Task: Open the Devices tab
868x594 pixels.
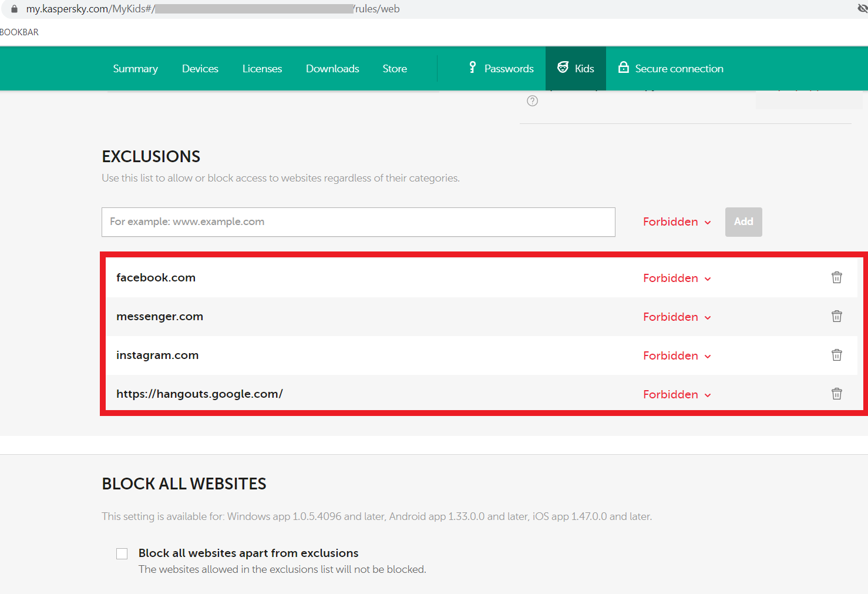Action: click(200, 69)
